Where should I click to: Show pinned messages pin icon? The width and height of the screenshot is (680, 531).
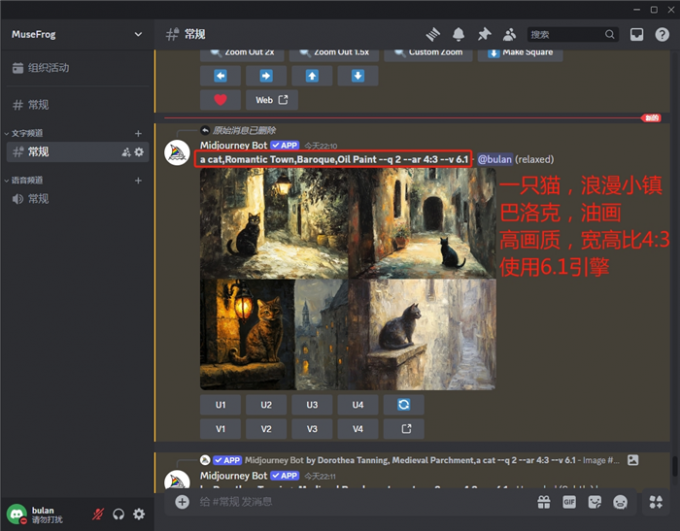click(x=484, y=34)
